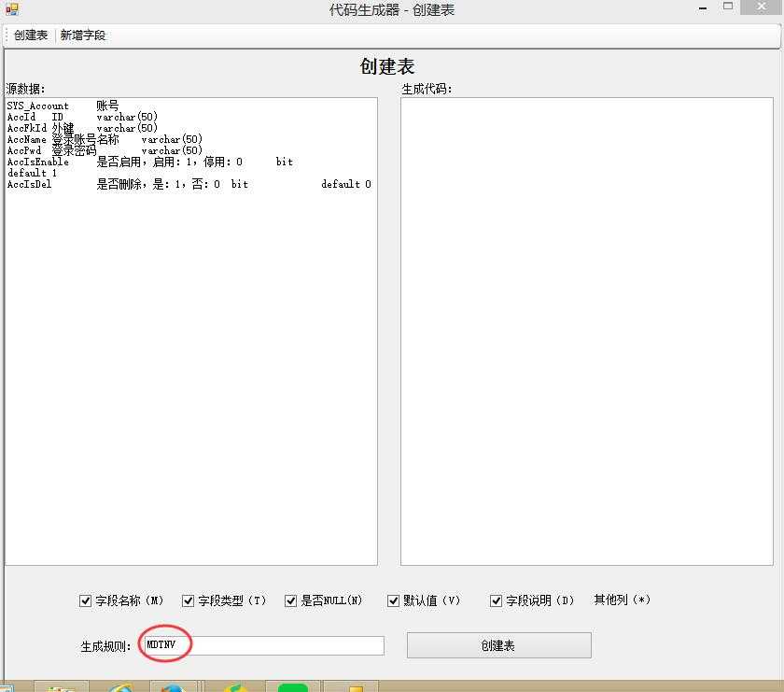
Task: Click the AccName 登录账号名称 line
Action: (x=105, y=139)
